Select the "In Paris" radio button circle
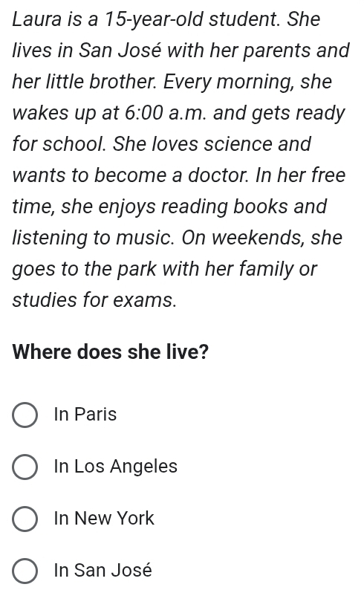This screenshot has width=364, height=590. [x=25, y=415]
